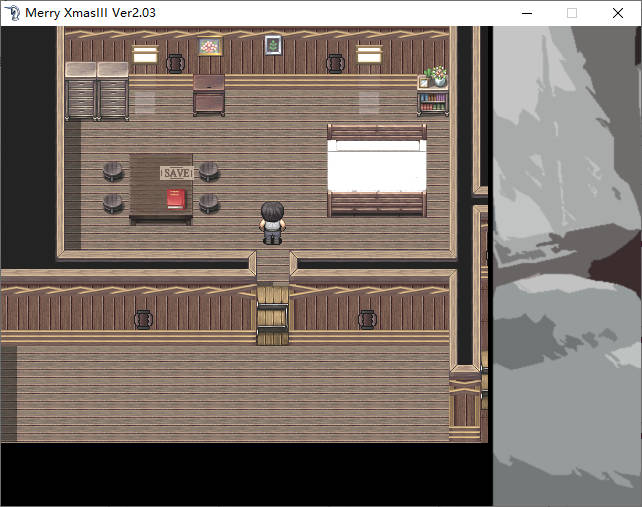Click the flower painting on the wall
Screen dimensions: 642x507
coord(209,47)
